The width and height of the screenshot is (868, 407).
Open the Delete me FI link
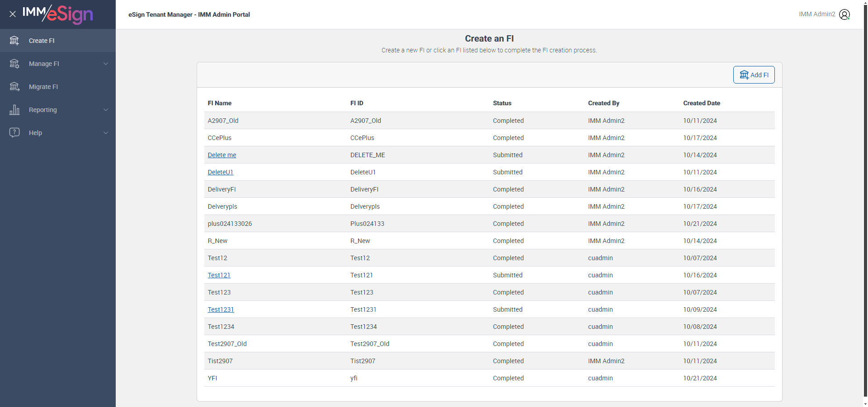[x=222, y=155]
